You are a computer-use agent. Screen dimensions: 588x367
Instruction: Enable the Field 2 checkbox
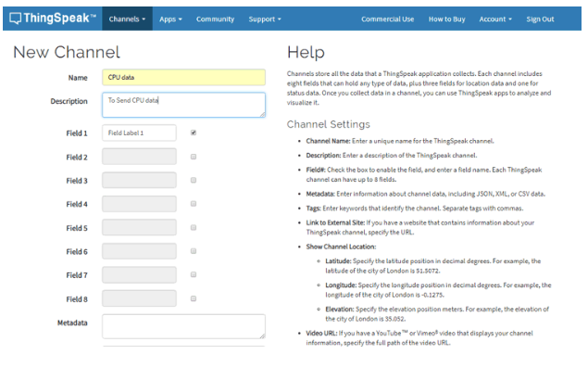194,157
